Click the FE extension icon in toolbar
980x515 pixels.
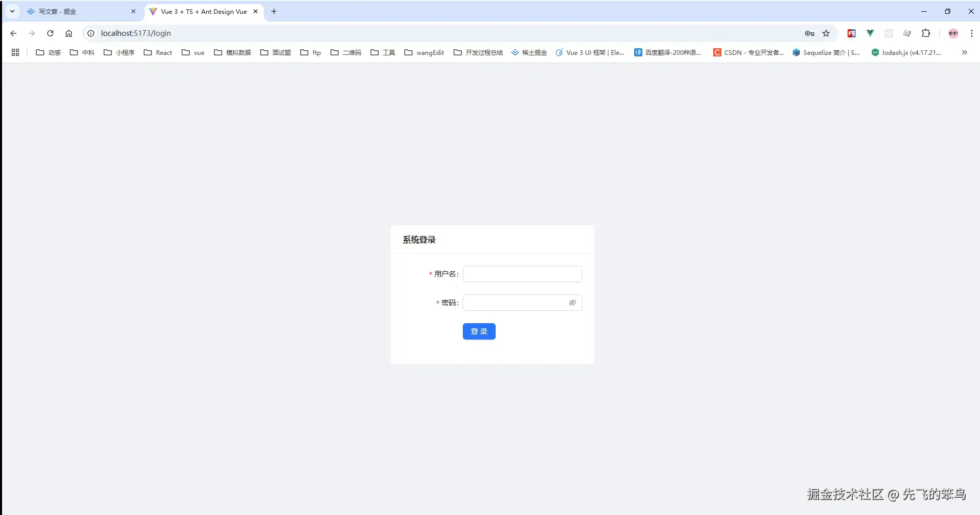pyautogui.click(x=851, y=33)
